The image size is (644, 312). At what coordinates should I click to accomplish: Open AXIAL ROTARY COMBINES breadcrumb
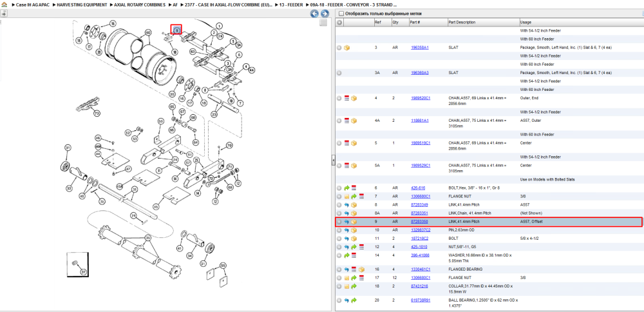(140, 5)
